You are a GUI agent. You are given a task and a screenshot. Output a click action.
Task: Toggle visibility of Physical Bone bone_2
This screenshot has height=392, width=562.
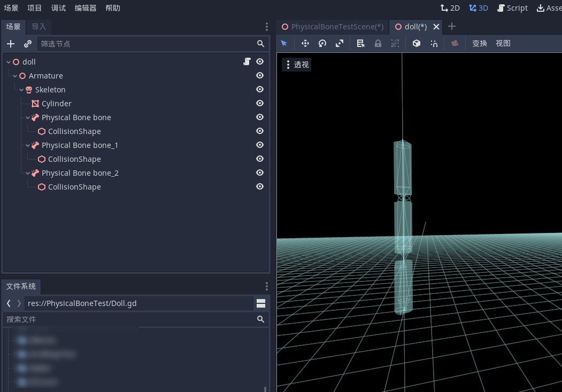260,173
